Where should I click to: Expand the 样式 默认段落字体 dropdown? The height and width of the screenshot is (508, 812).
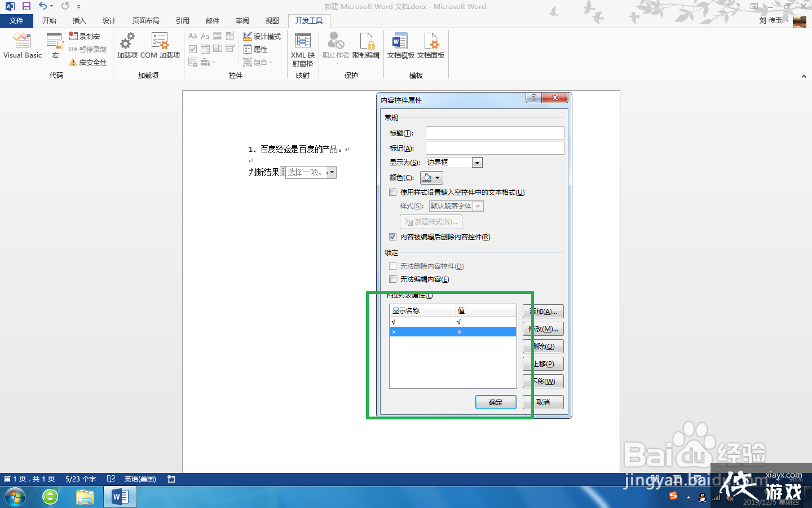(x=478, y=206)
